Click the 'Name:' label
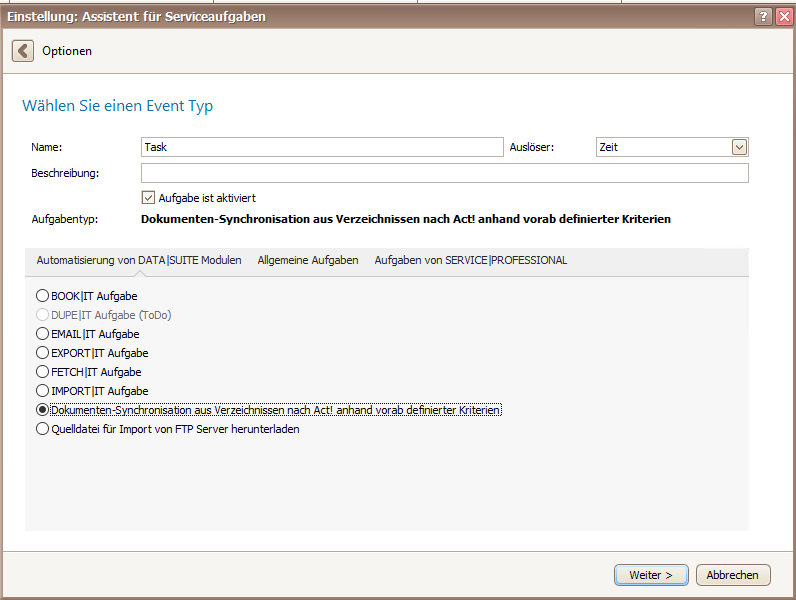This screenshot has width=796, height=600. tap(47, 147)
